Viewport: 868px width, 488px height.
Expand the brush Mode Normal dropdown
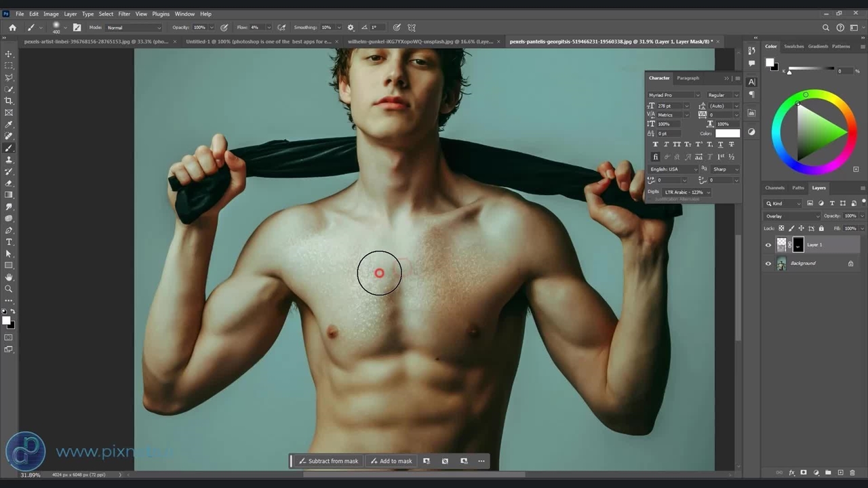point(134,28)
